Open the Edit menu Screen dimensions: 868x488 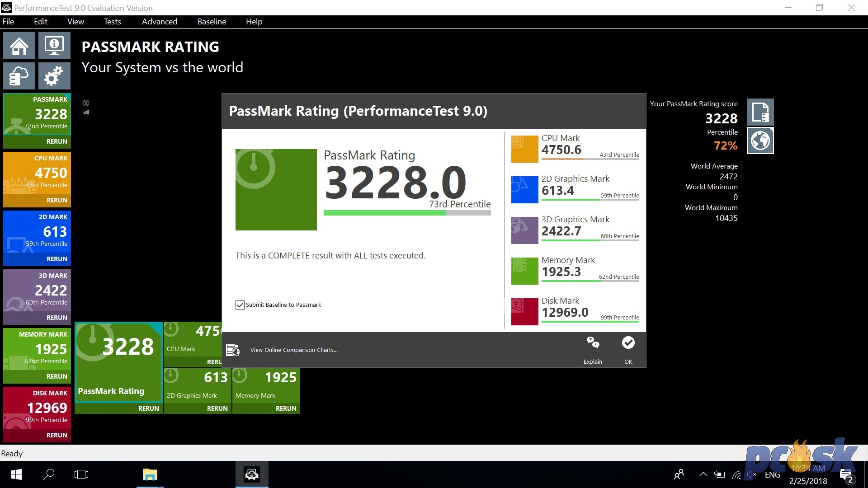point(40,22)
